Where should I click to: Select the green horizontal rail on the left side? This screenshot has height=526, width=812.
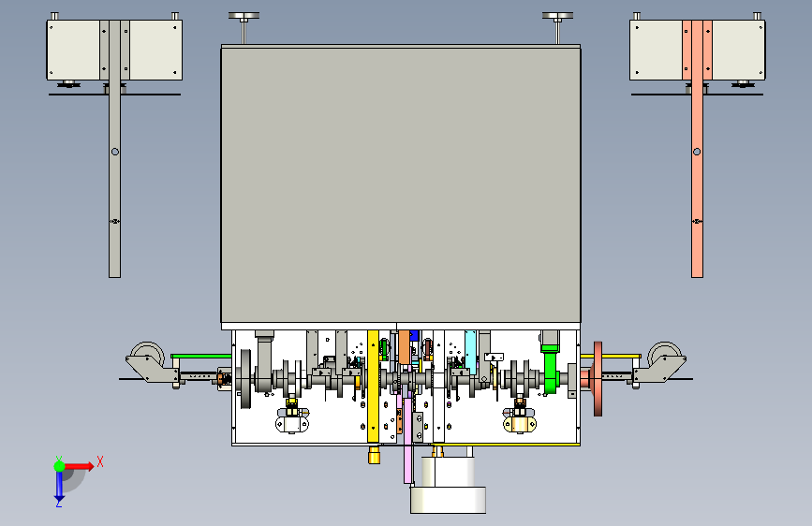click(201, 357)
